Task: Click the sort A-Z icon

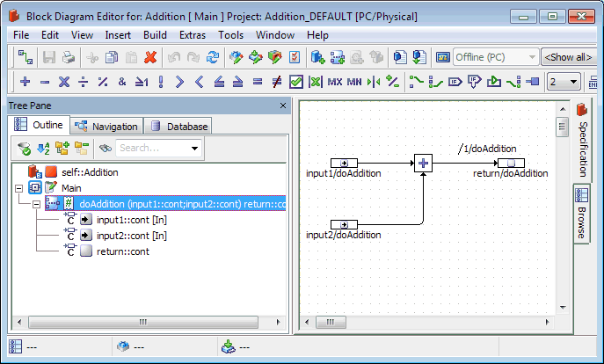Action: [x=43, y=149]
